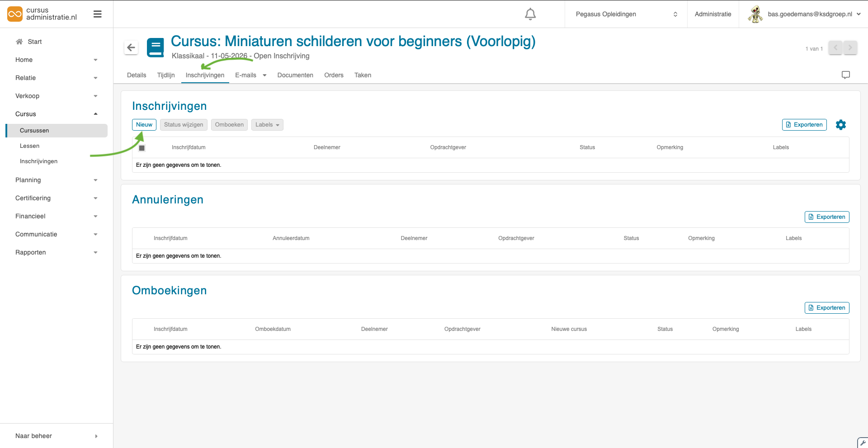This screenshot has height=448, width=868.
Task: Open the notifications bell
Action: 530,14
